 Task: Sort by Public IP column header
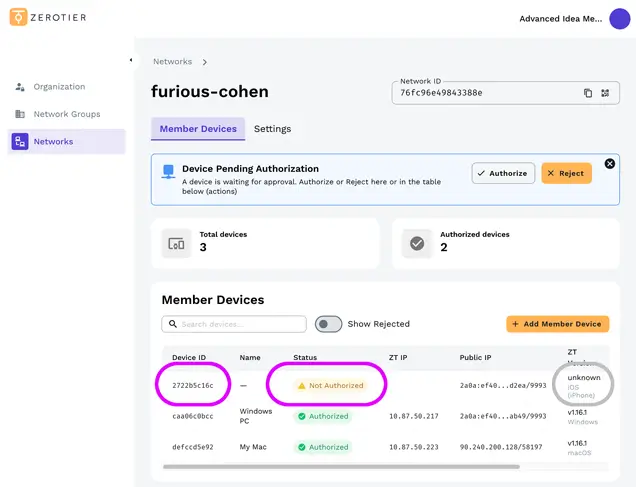[475, 357]
